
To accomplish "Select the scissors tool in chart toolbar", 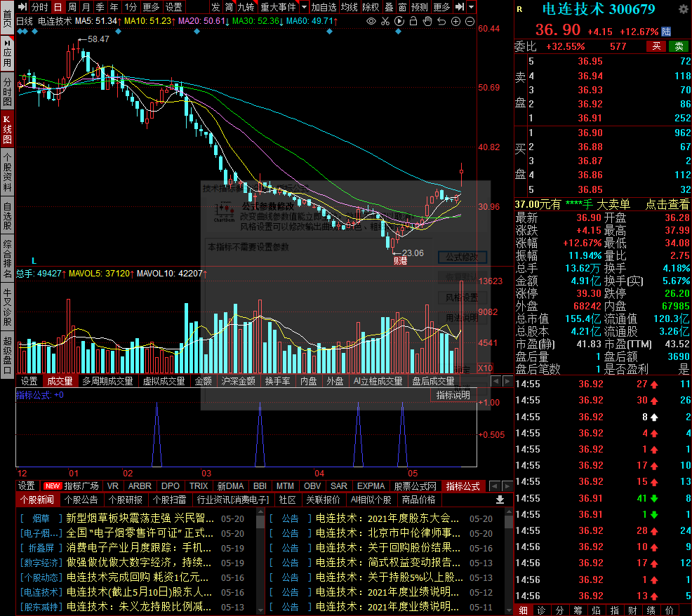I will point(385,21).
